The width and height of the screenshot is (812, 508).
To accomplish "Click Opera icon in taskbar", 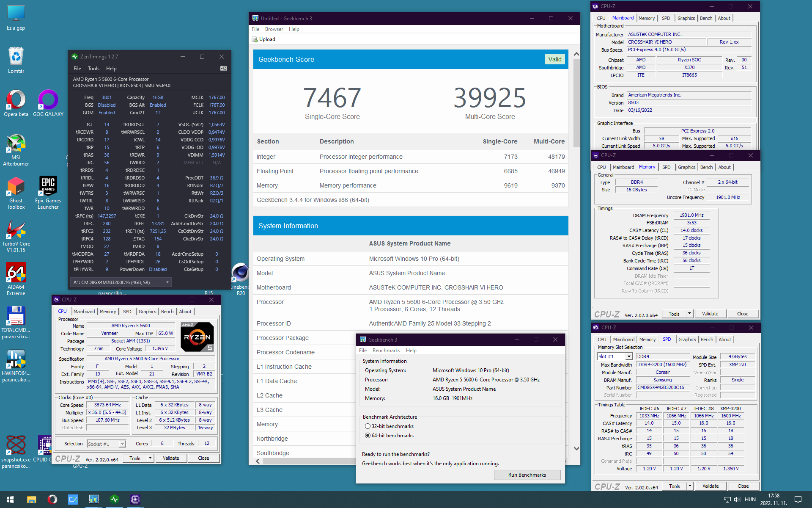I will click(x=52, y=500).
